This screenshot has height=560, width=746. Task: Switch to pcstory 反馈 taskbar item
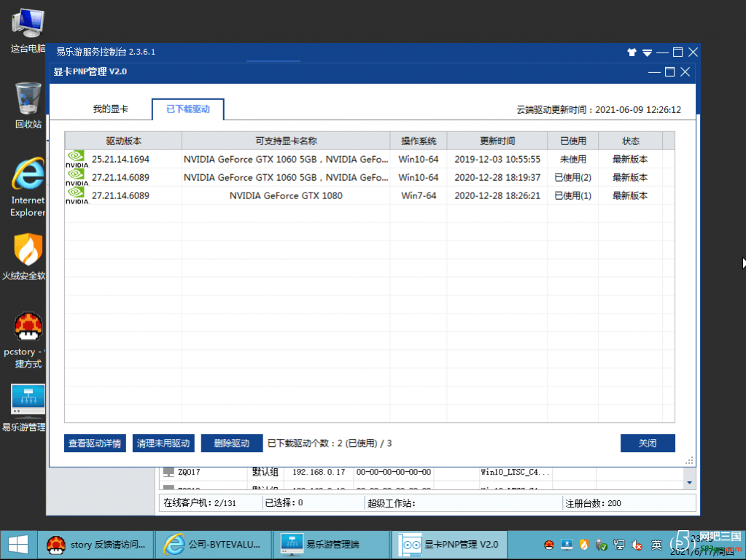tap(96, 545)
